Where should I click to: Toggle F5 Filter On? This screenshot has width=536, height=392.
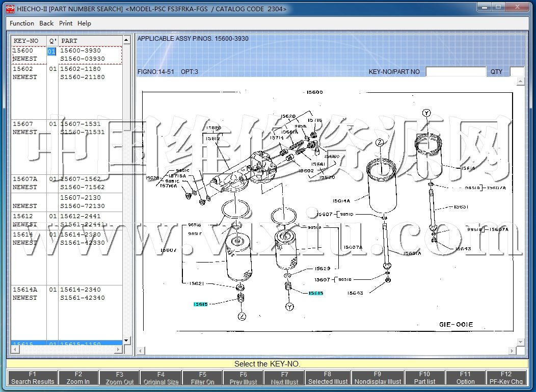(x=202, y=378)
